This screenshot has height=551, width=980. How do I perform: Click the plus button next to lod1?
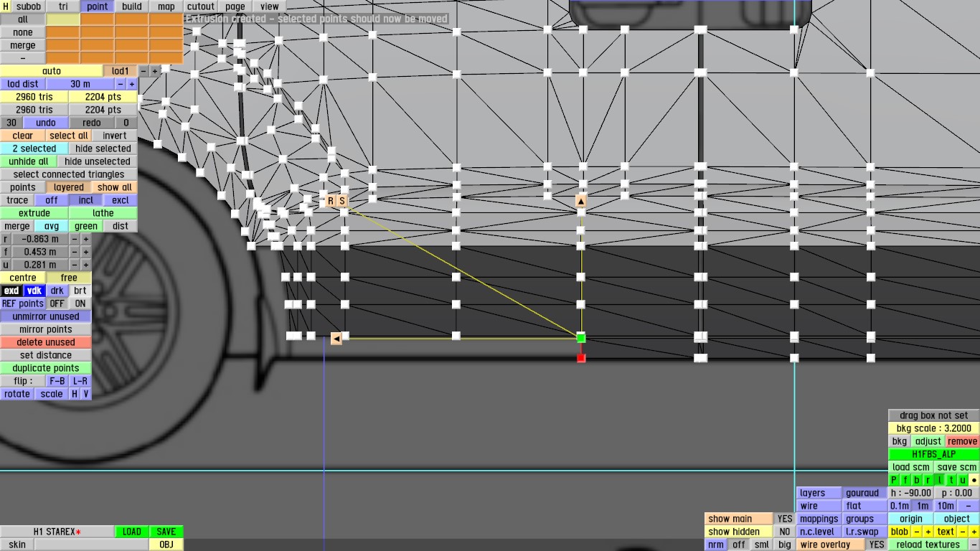click(x=155, y=71)
